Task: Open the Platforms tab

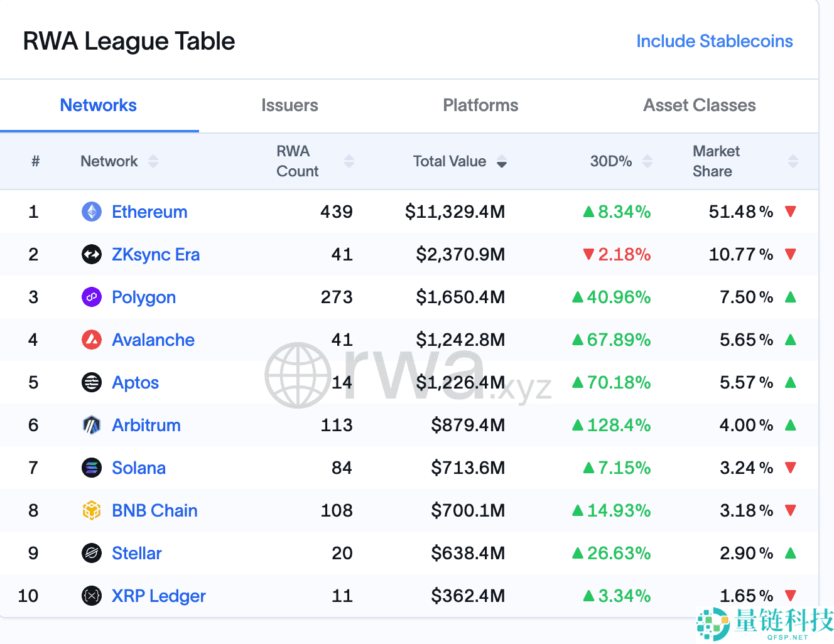Action: tap(480, 105)
